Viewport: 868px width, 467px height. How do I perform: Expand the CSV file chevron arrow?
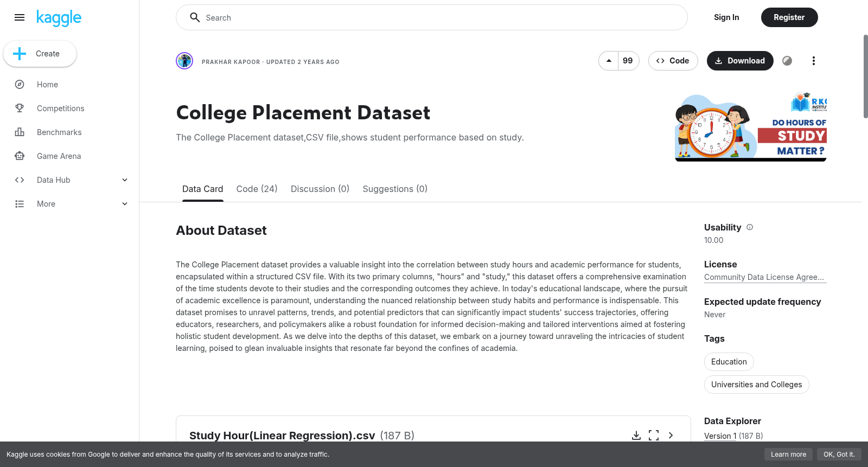671,436
